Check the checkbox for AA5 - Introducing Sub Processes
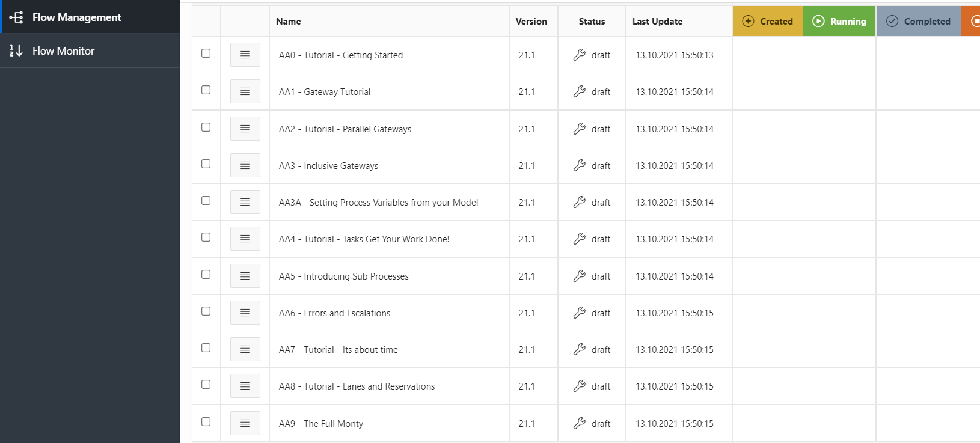Screen dimensions: 980x443 [206, 275]
